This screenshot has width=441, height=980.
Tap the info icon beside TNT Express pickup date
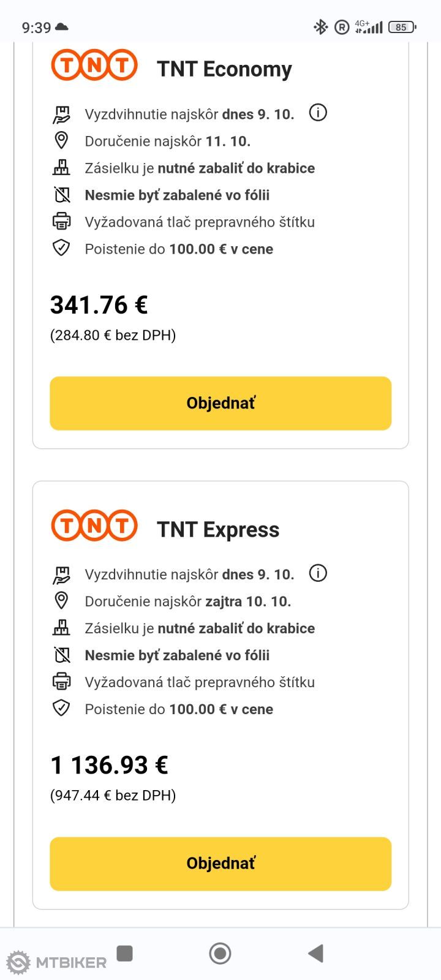tap(318, 573)
